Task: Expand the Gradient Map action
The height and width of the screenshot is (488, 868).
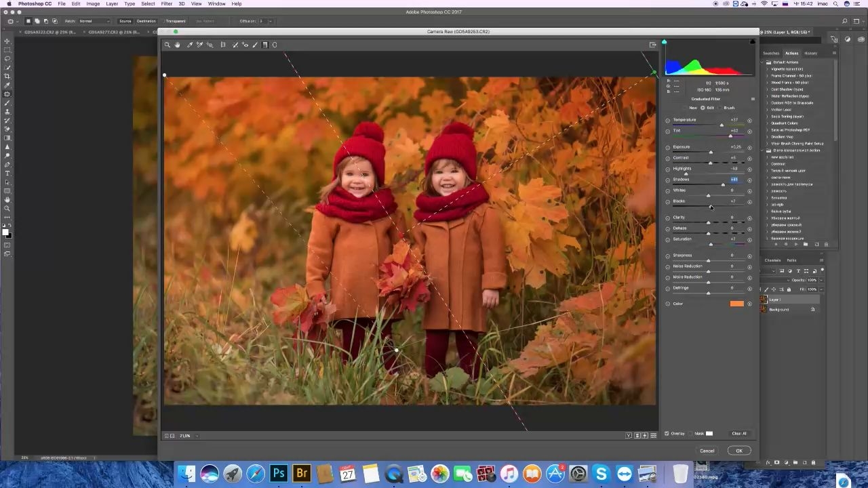Action: click(x=768, y=137)
